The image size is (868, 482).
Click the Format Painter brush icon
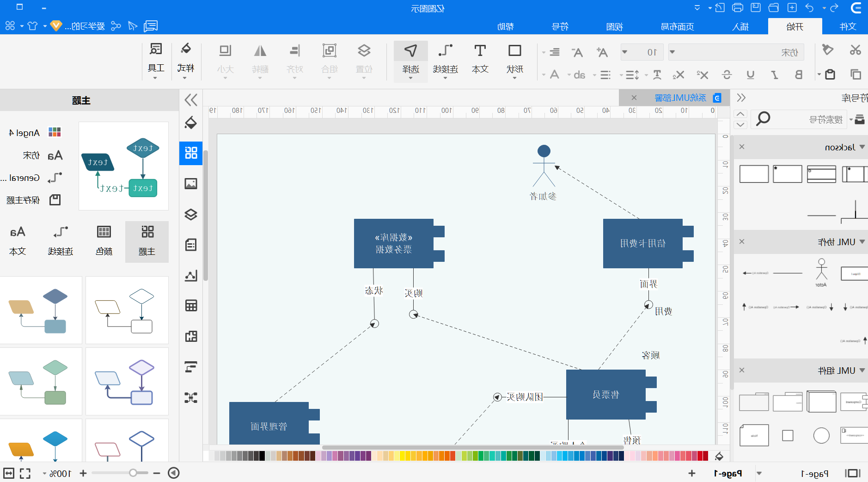click(x=827, y=50)
